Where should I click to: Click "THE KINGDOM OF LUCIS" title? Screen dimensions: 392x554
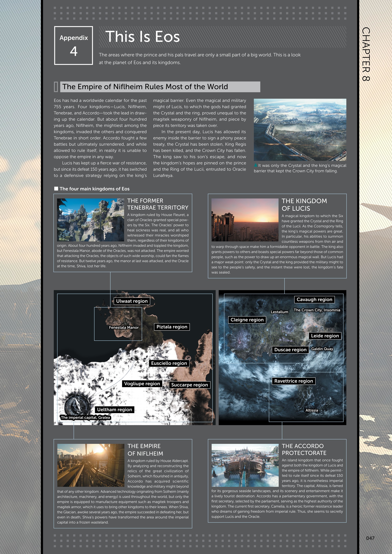point(304,205)
